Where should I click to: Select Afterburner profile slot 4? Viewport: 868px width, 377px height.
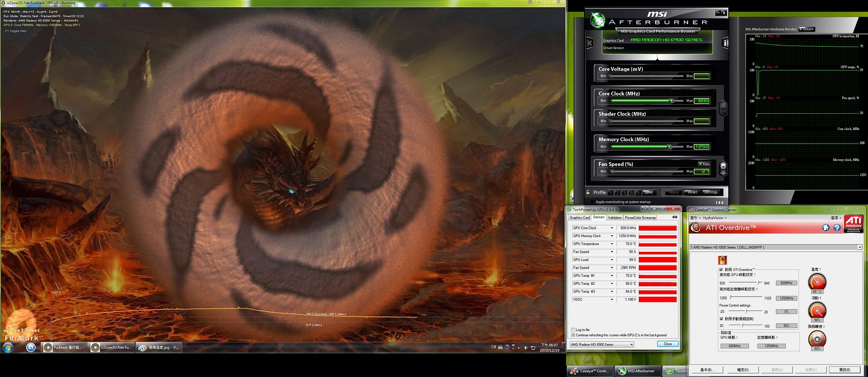pos(632,192)
